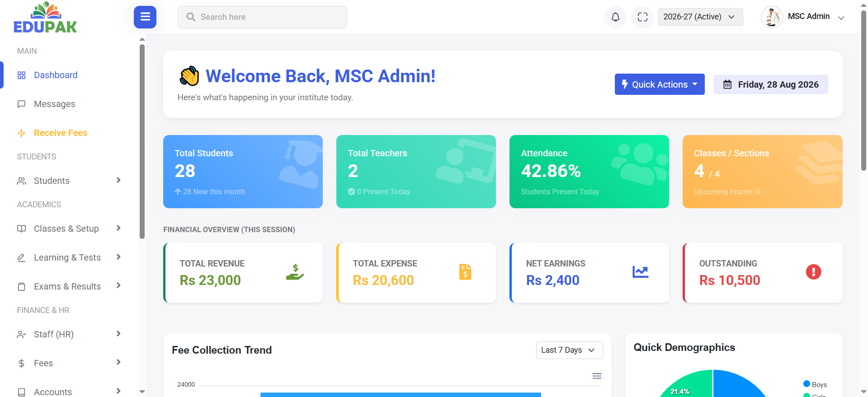Click the Dashboard grid icon
The height and width of the screenshot is (397, 868).
pyautogui.click(x=21, y=75)
